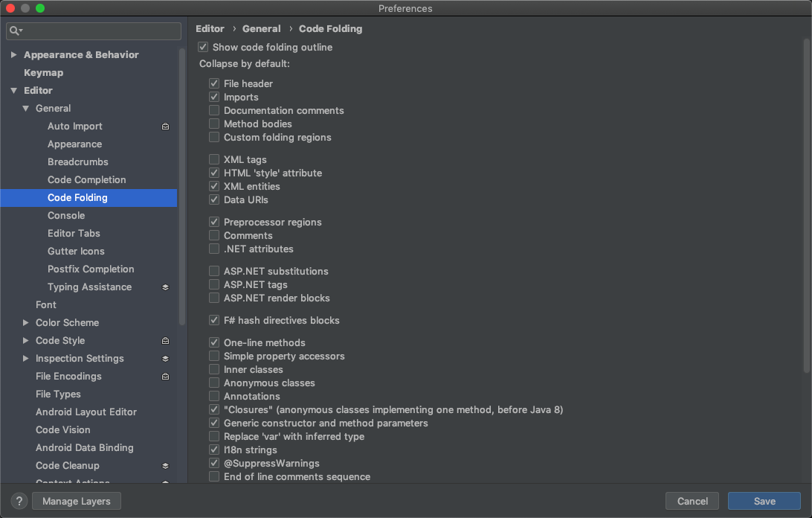Click the layers icon next to Code Cleanup

pos(165,466)
